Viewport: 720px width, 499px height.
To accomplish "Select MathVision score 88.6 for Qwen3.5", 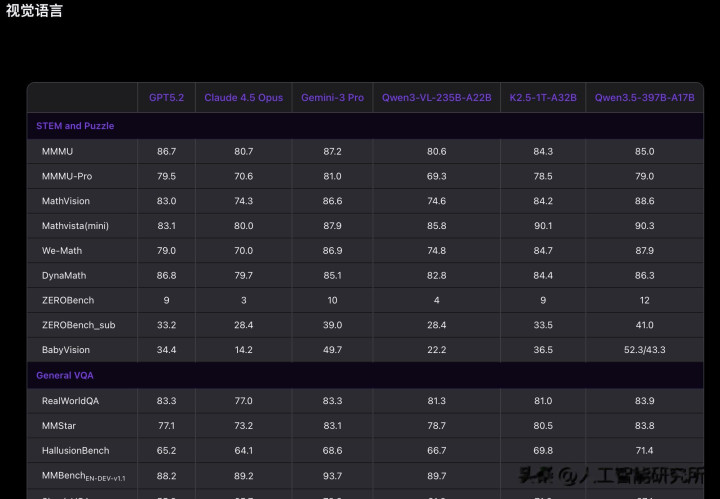I will click(645, 201).
